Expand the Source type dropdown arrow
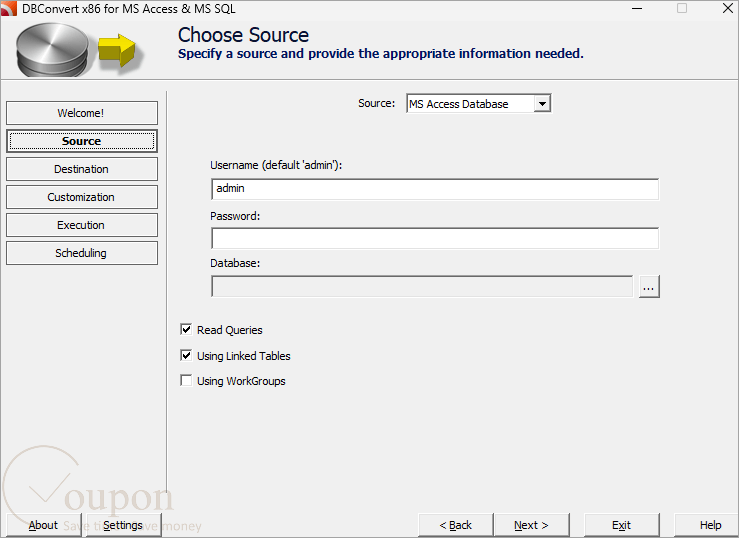This screenshot has width=739, height=538. click(542, 104)
